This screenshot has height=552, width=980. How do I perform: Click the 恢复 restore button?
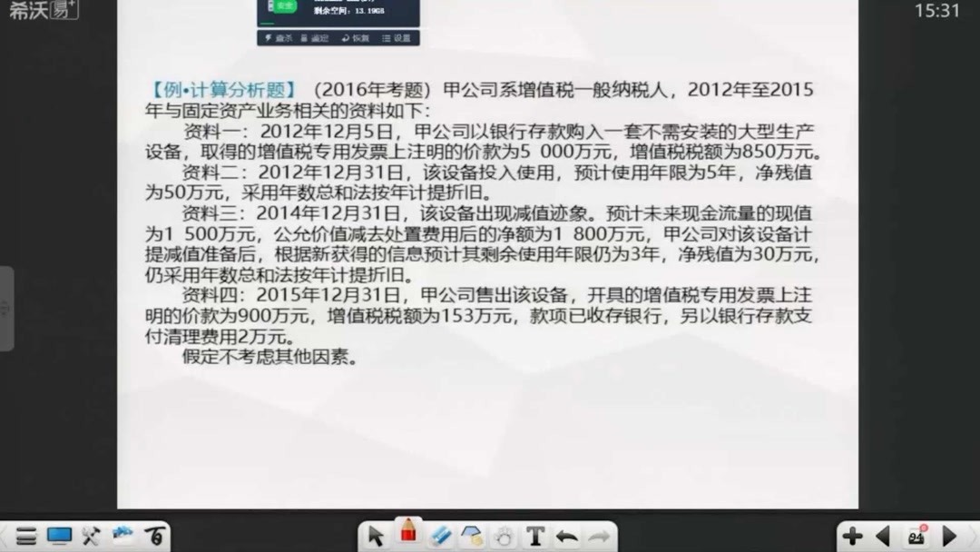click(x=358, y=38)
